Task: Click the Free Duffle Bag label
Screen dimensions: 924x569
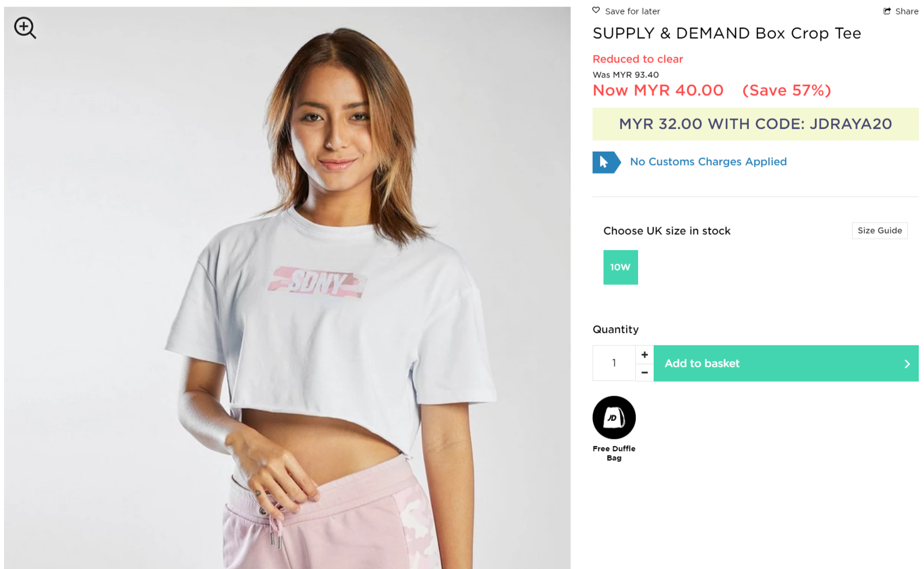Action: tap(614, 453)
